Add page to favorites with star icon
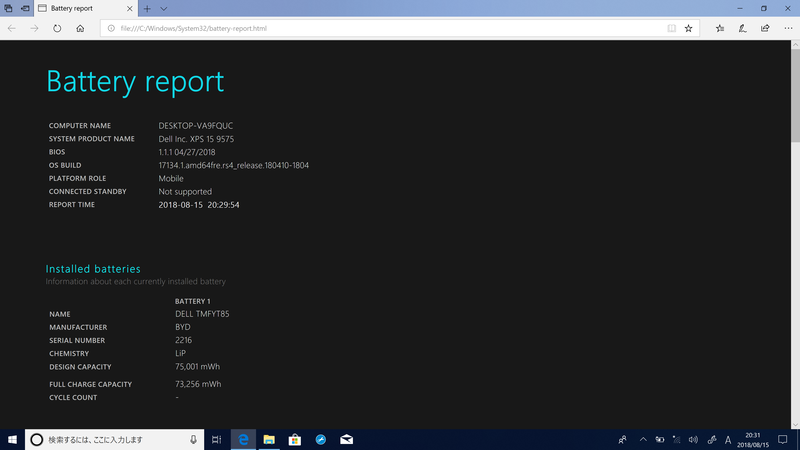800x450 pixels. pos(688,29)
